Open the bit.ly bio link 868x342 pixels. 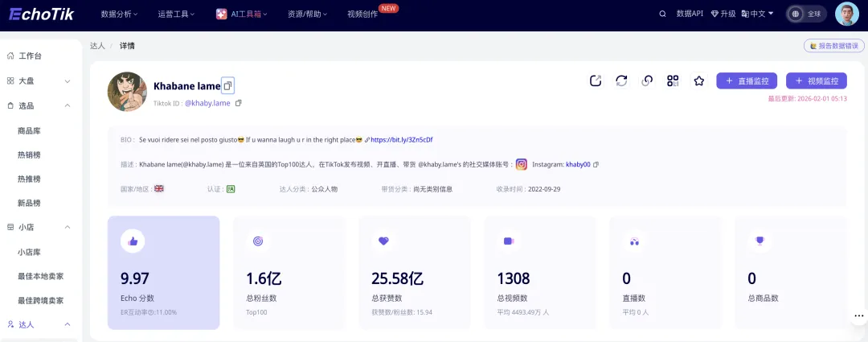(401, 140)
